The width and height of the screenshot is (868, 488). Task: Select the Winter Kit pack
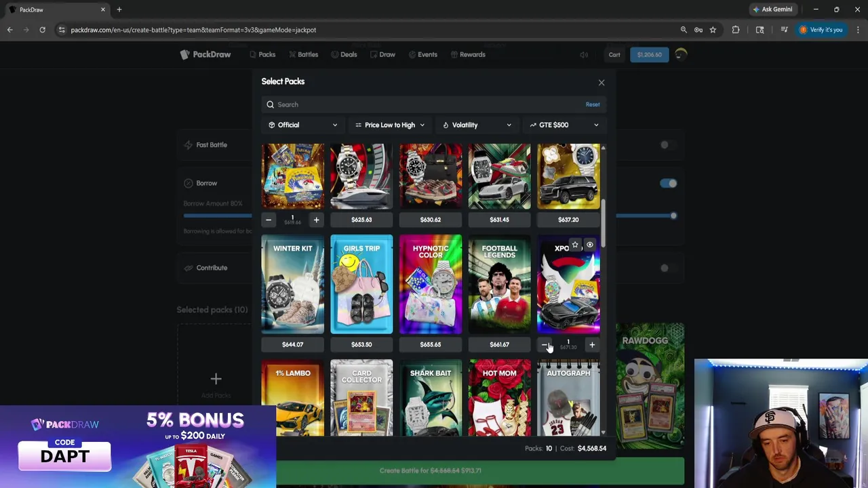(293, 285)
